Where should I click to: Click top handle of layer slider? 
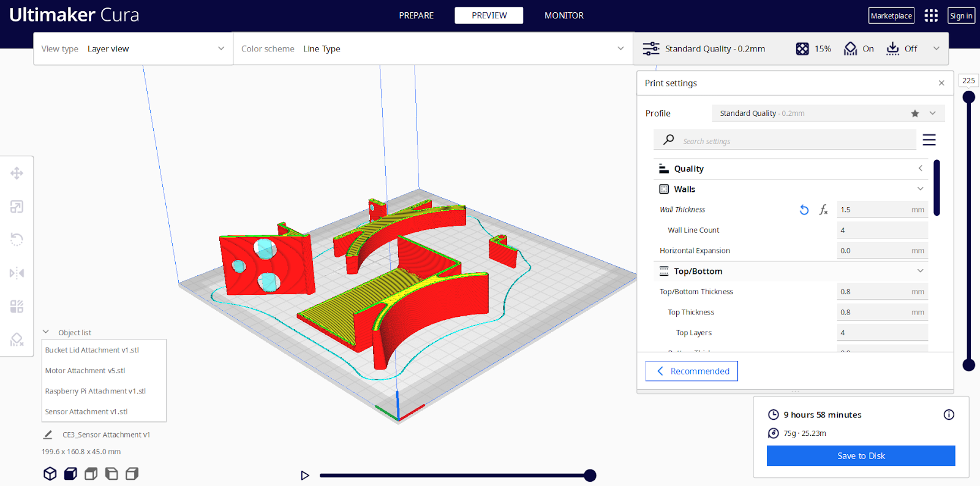tap(969, 97)
